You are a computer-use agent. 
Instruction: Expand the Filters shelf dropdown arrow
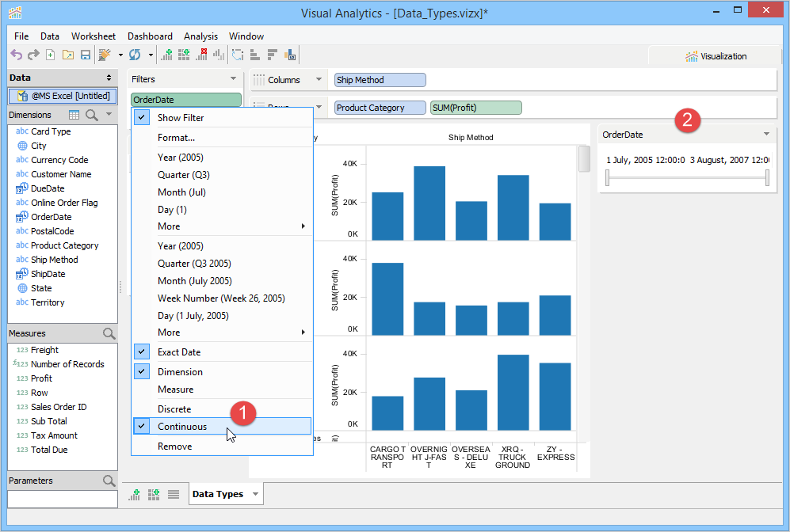point(233,79)
